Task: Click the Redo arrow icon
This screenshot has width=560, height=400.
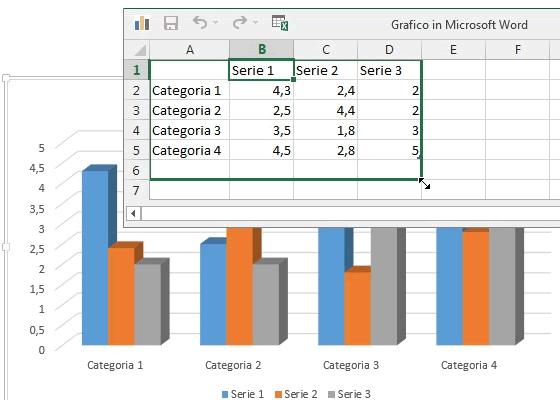Action: click(x=240, y=22)
